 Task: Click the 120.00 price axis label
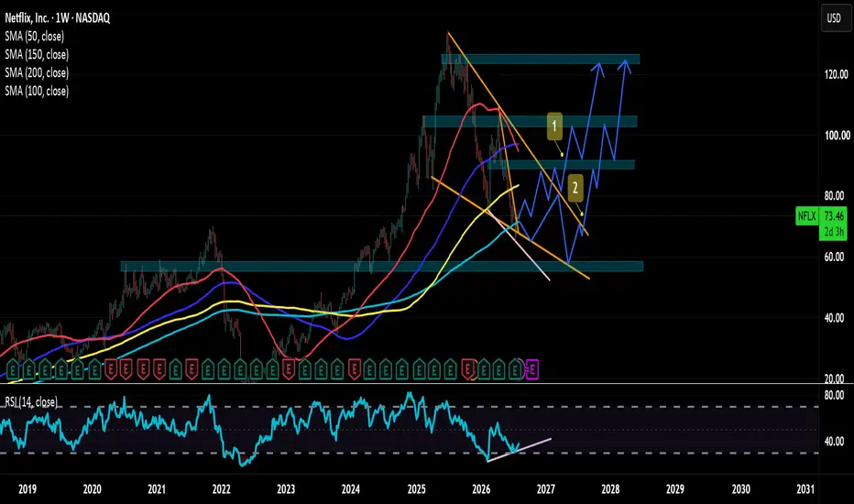pos(837,74)
